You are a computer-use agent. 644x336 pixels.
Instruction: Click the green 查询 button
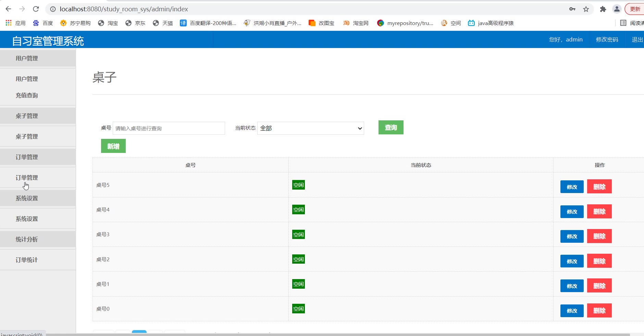391,128
